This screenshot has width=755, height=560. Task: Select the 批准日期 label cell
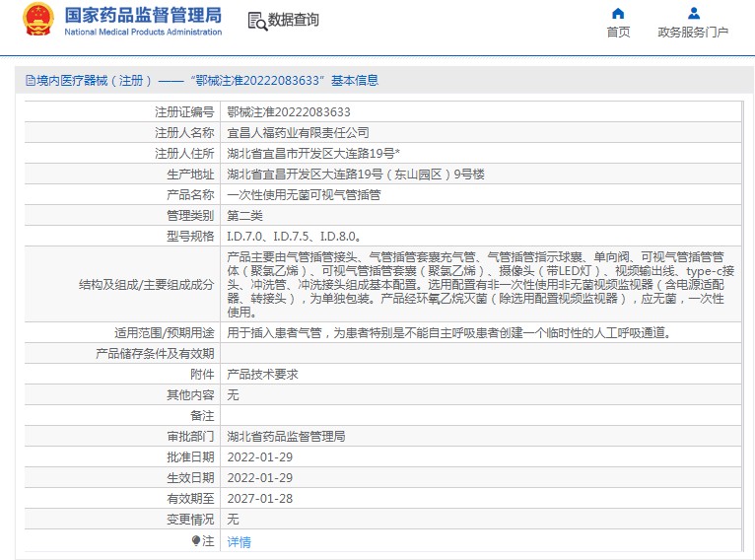coord(190,456)
